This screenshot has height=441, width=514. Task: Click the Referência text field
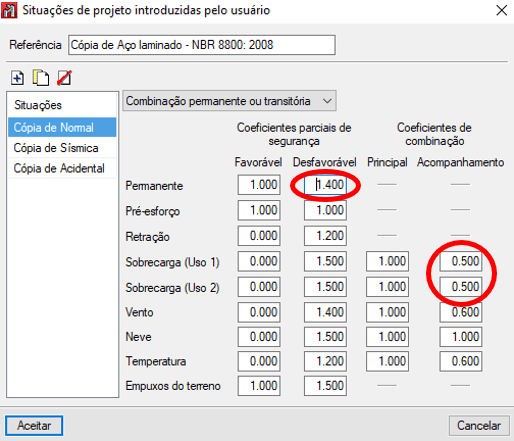(202, 45)
